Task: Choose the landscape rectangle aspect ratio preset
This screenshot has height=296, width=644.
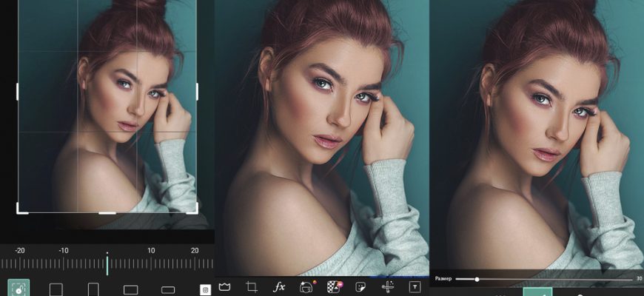Action: coord(131,289)
